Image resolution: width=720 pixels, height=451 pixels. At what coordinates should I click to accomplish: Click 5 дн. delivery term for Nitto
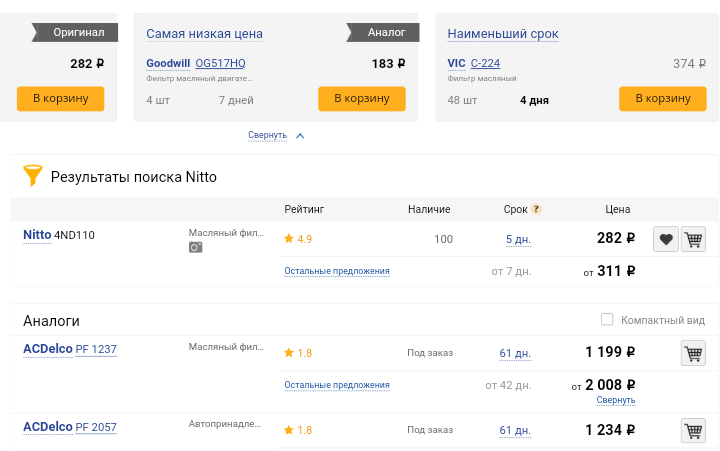point(518,239)
